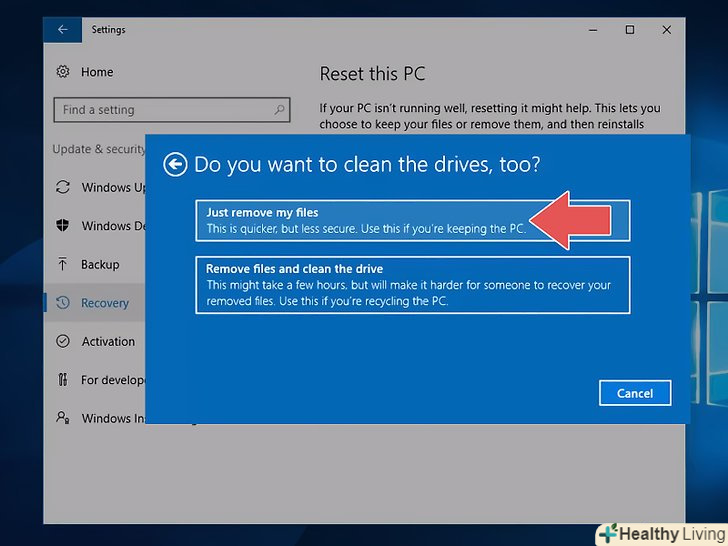Viewport: 728px width, 546px height.
Task: Open the Backup settings page
Action: (100, 265)
